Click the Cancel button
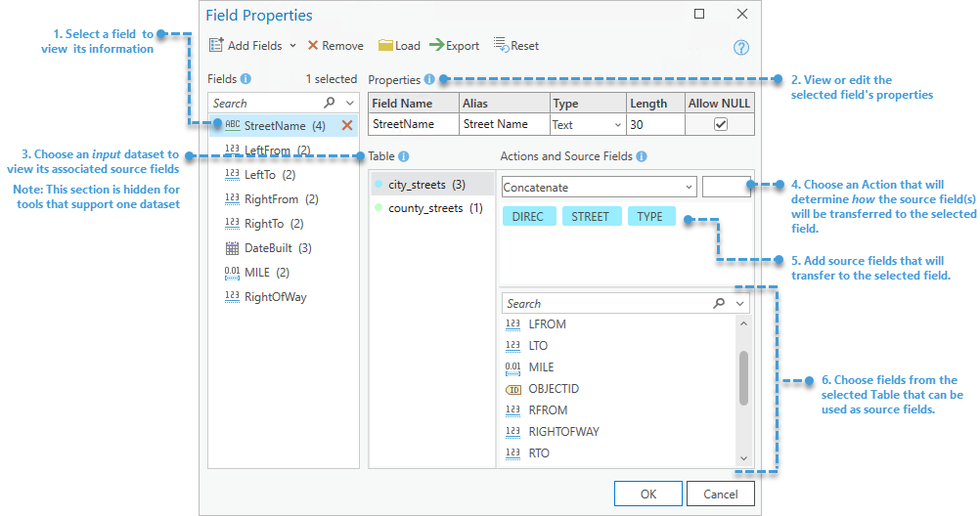The width and height of the screenshot is (980, 516). [721, 494]
